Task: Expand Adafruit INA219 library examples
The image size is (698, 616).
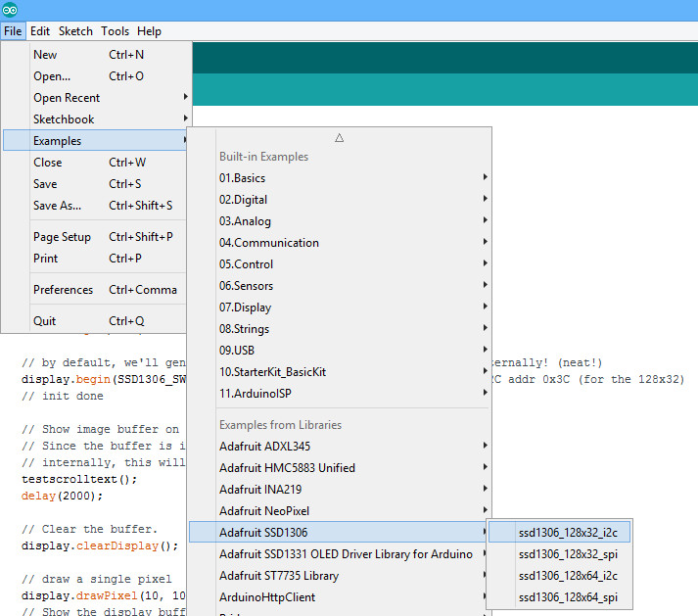Action: point(340,490)
